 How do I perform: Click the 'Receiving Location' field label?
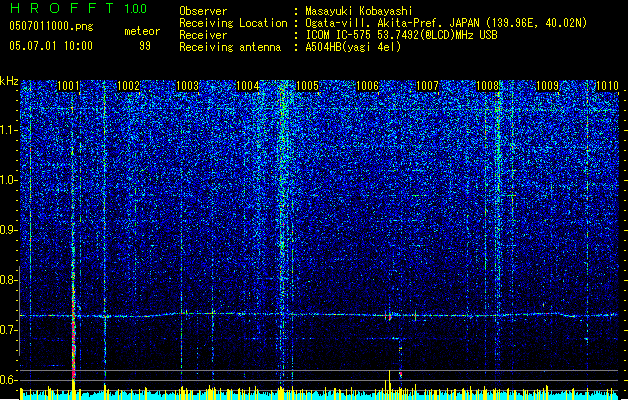pyautogui.click(x=233, y=23)
